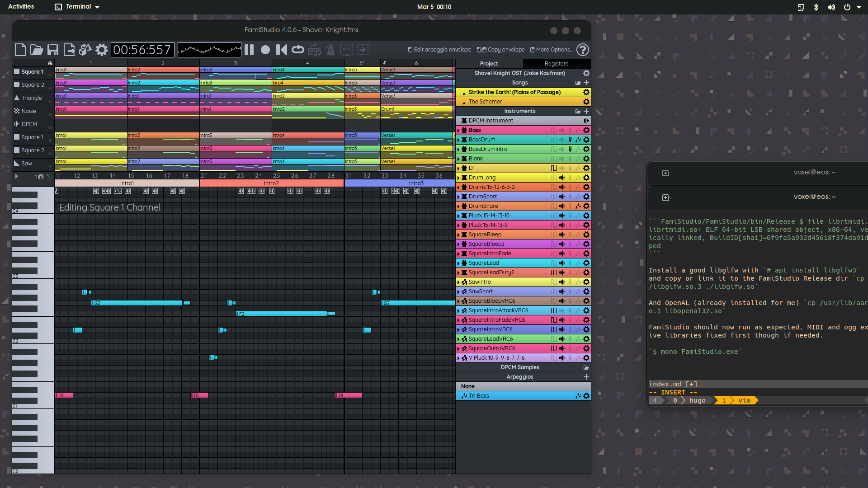The width and height of the screenshot is (868, 488).
Task: Toggle snap magnet icon in piano roll
Action: (x=41, y=177)
